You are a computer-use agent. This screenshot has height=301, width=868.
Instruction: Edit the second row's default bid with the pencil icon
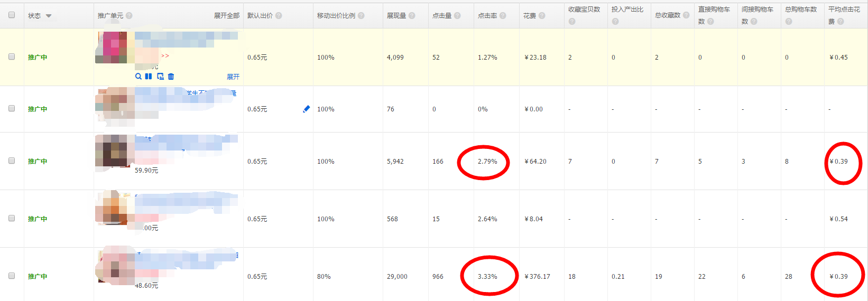[x=306, y=109]
